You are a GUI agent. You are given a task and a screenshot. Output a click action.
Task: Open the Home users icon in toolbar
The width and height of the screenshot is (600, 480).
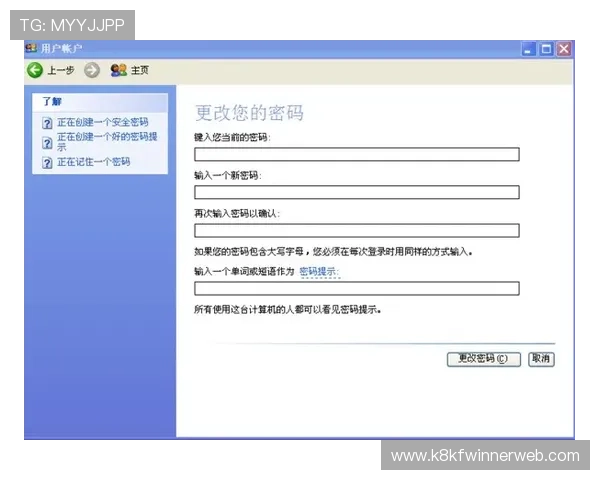119,70
